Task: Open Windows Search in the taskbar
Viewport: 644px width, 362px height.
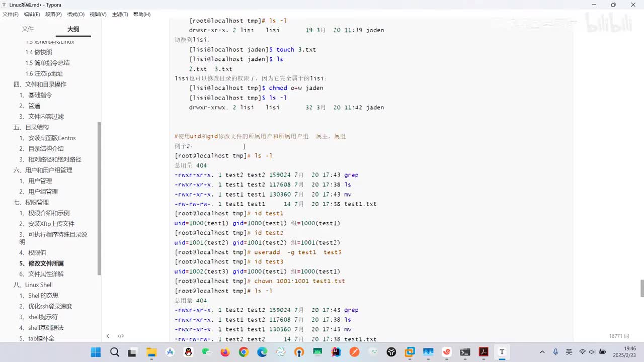Action: [x=115, y=352]
